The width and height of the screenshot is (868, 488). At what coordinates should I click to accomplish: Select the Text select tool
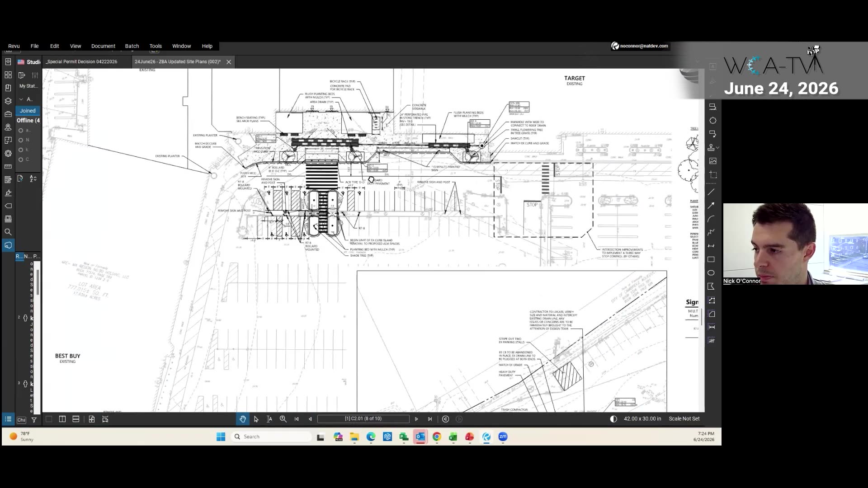click(269, 419)
